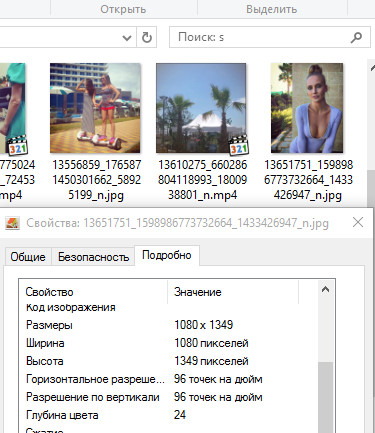Image resolution: width=375 pixels, height=433 pixels.
Task: Click the Открыть ribbon group label
Action: [123, 9]
